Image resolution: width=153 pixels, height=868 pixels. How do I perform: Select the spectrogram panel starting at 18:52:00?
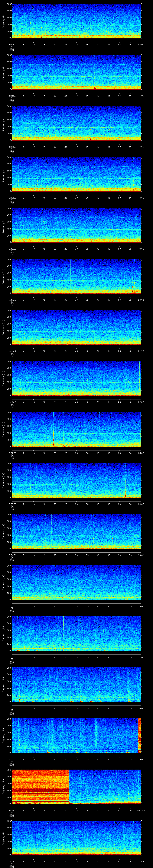(76, 429)
